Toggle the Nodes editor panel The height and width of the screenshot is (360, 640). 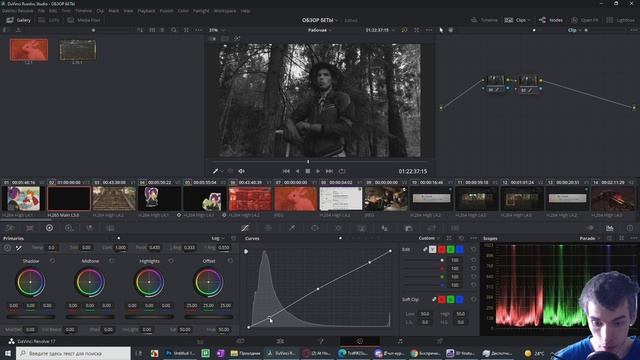pos(551,20)
